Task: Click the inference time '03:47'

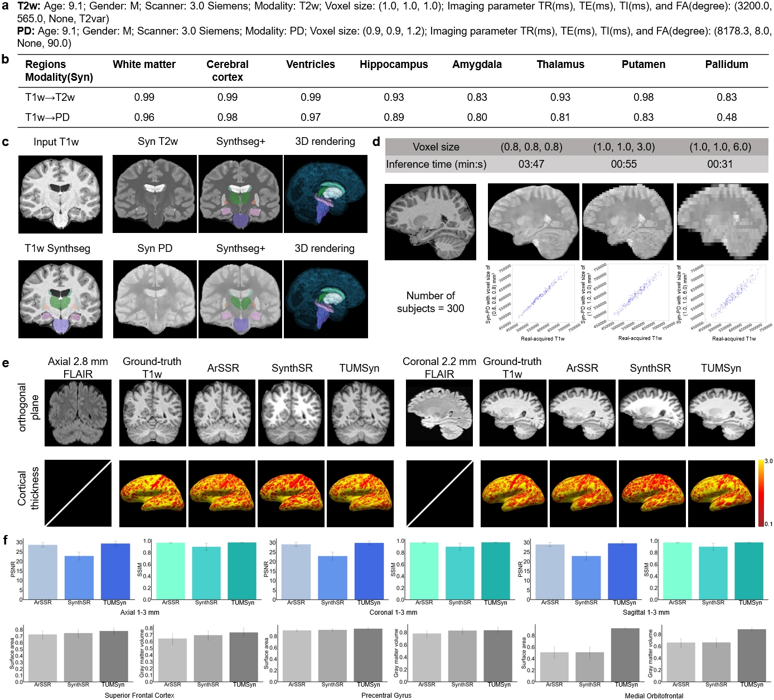Action: [531, 164]
